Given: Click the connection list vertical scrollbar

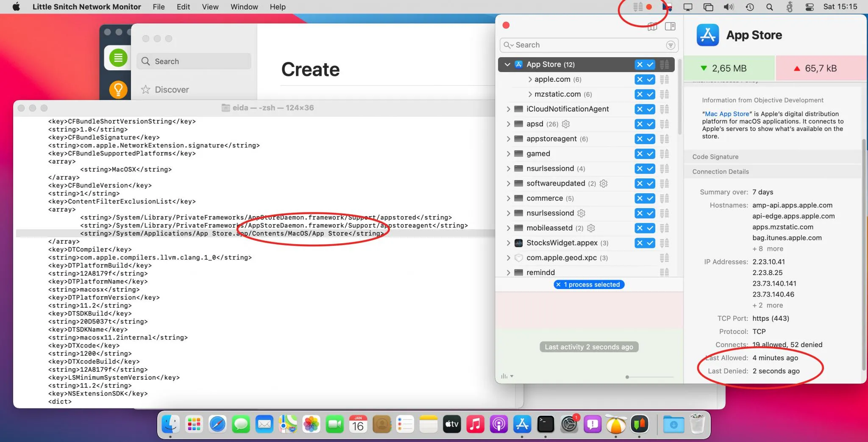Looking at the screenshot, I should coord(680,97).
